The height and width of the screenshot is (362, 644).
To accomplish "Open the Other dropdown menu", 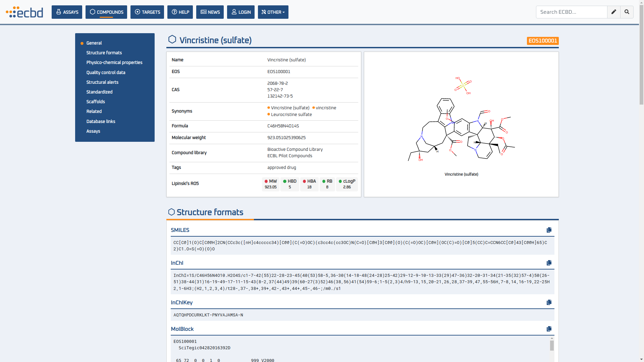I will 273,12.
